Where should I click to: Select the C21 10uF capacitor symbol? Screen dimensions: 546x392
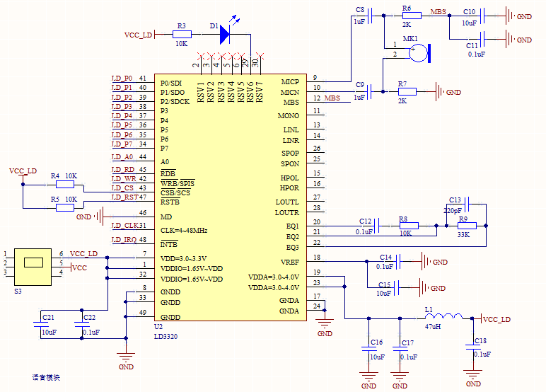coord(41,324)
